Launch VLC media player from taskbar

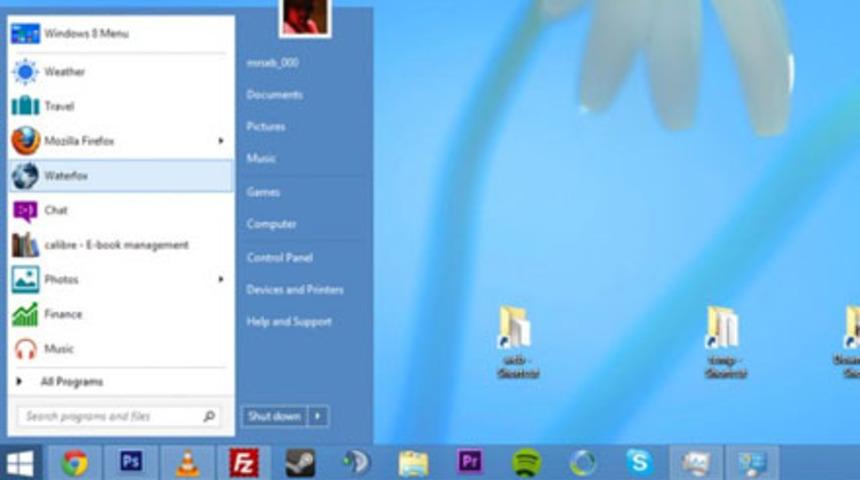(188, 463)
